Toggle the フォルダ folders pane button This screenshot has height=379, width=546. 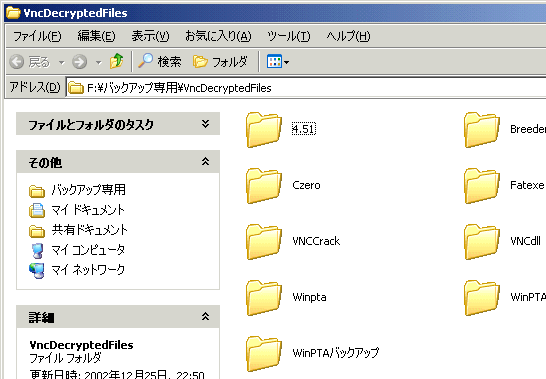[220, 62]
